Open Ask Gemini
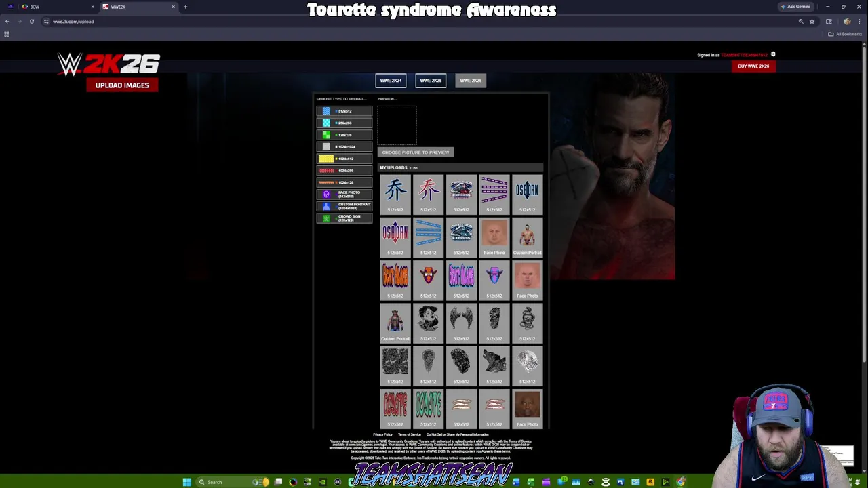 point(795,7)
